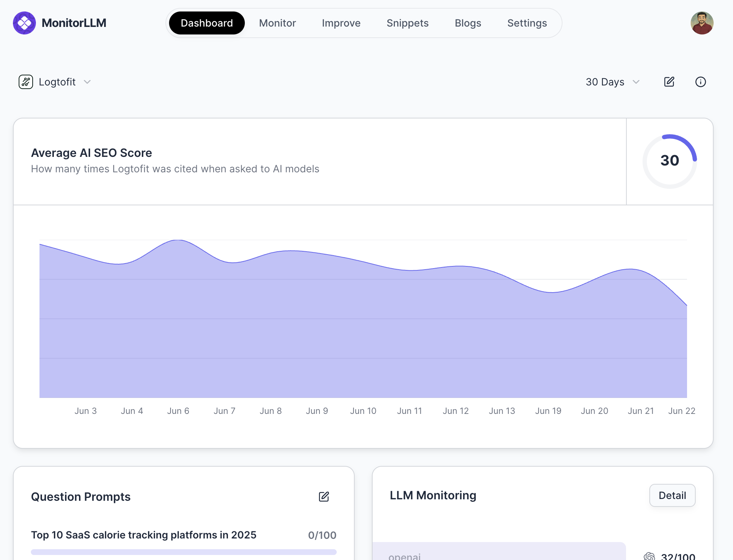Click the MonitorLLM purple logo icon
The image size is (733, 560).
[x=24, y=23]
